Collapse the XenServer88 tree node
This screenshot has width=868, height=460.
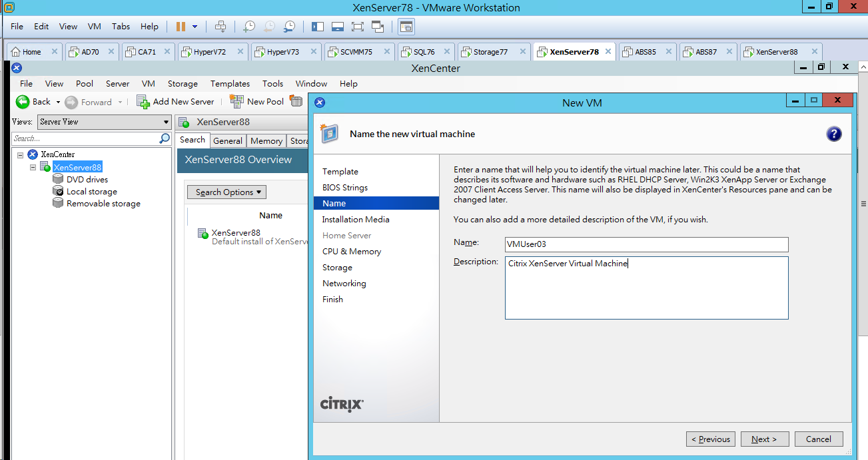(x=33, y=167)
